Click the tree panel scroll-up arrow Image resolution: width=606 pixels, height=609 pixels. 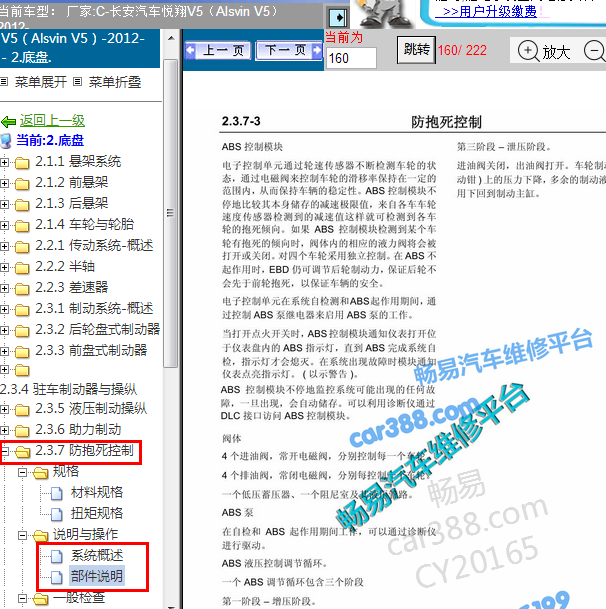click(x=171, y=38)
